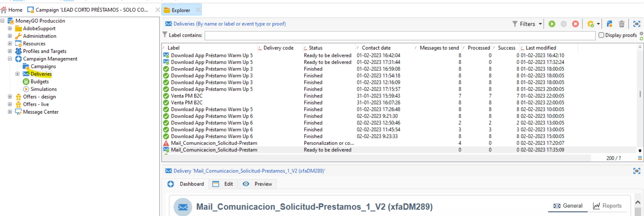Enable Display proofs checkbox
The width and height of the screenshot is (644, 216).
click(x=601, y=35)
